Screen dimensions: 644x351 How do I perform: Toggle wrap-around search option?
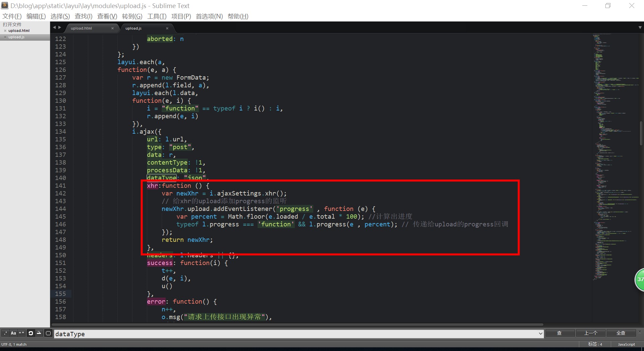(x=31, y=333)
